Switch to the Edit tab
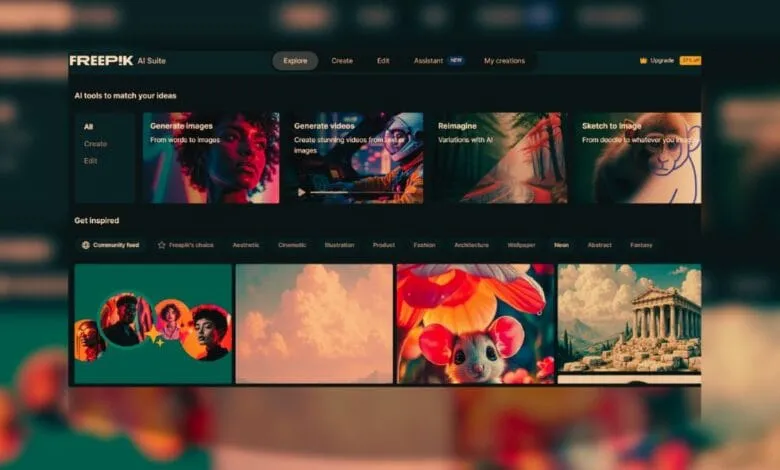 tap(383, 61)
